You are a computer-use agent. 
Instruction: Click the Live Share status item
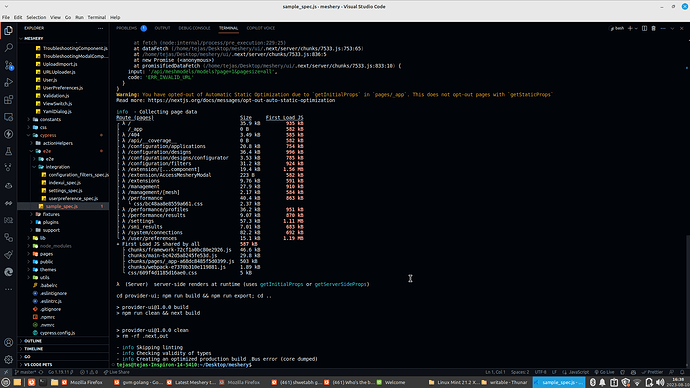[116, 372]
